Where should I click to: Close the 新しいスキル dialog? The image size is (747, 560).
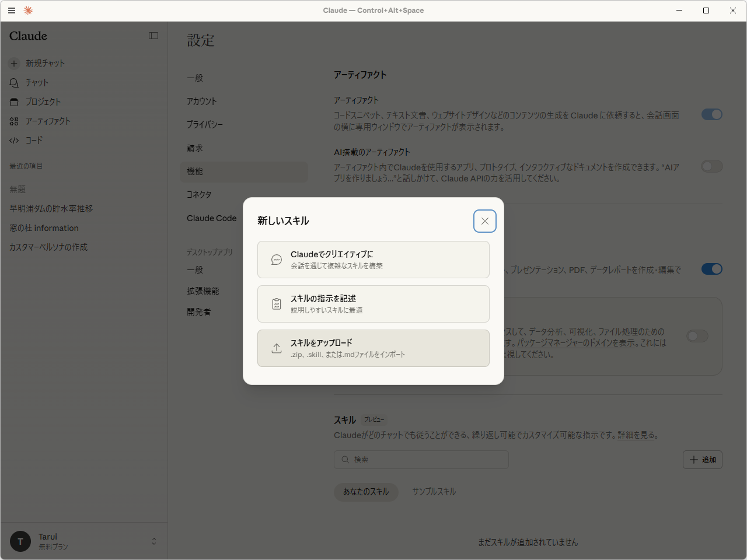coord(485,221)
